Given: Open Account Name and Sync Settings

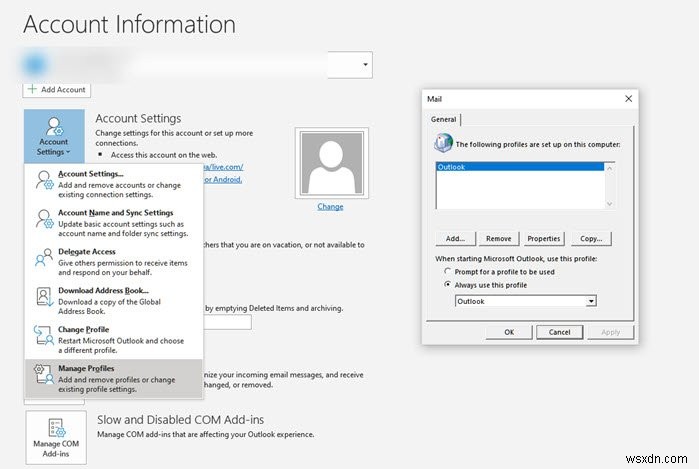Looking at the screenshot, I should pyautogui.click(x=114, y=222).
